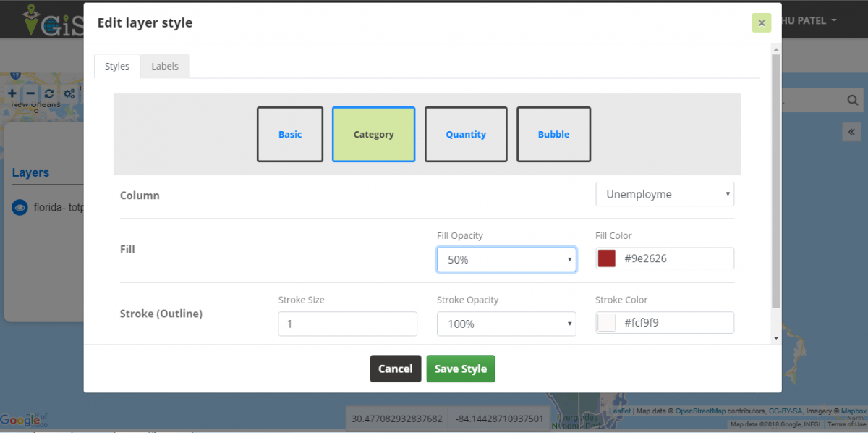This screenshot has height=433, width=868.
Task: Toggle visibility of the florida-totp layer
Action: [x=20, y=207]
